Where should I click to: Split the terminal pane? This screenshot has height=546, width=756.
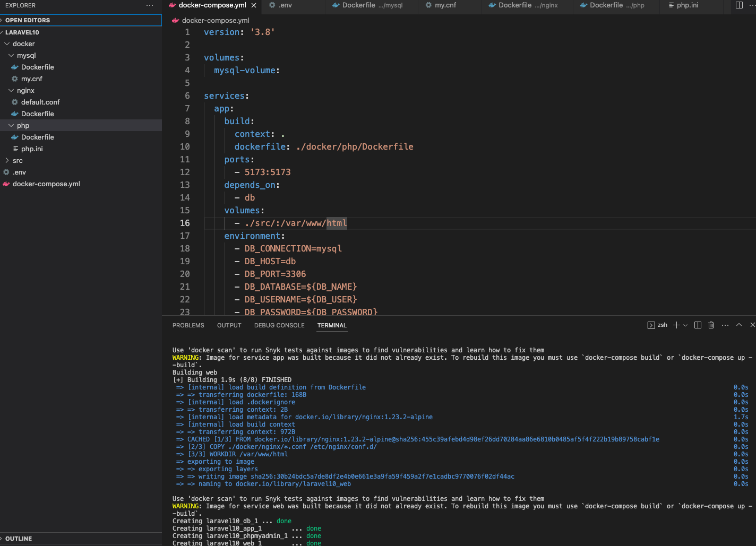(698, 325)
